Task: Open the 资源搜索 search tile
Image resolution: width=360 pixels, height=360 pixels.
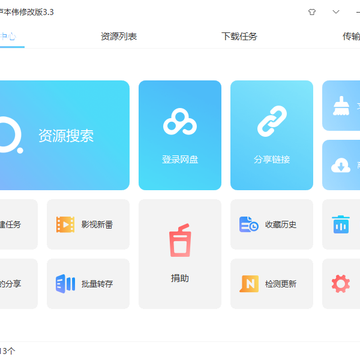Action: pos(64,135)
